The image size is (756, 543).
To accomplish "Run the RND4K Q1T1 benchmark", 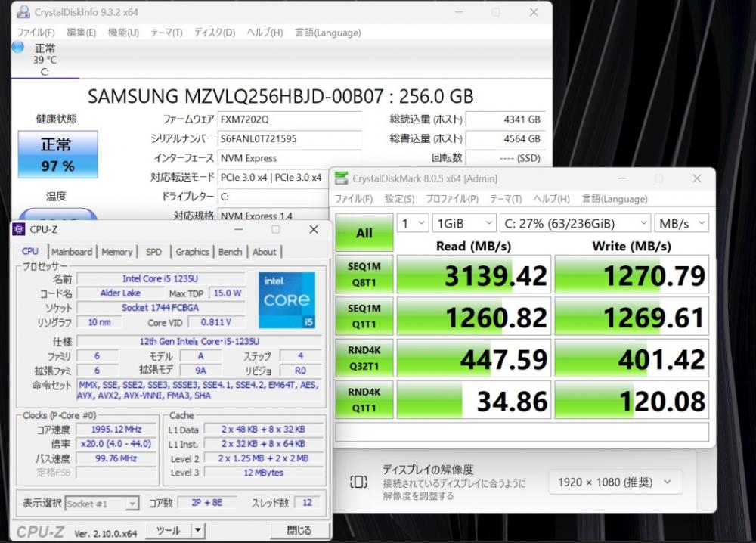I will (x=364, y=400).
